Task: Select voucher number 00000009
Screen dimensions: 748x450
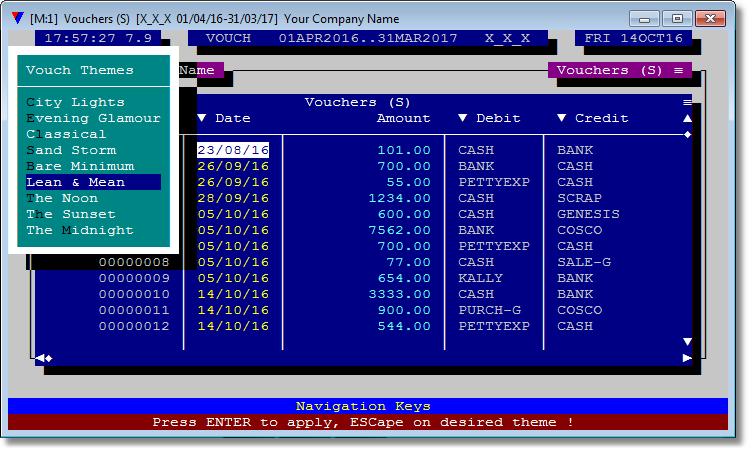Action: click(134, 278)
